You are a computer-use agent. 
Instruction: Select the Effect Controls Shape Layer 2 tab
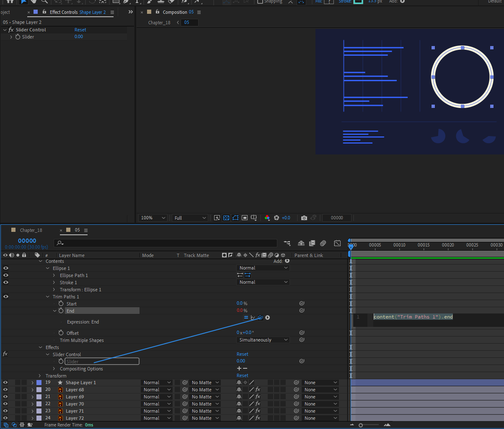78,12
